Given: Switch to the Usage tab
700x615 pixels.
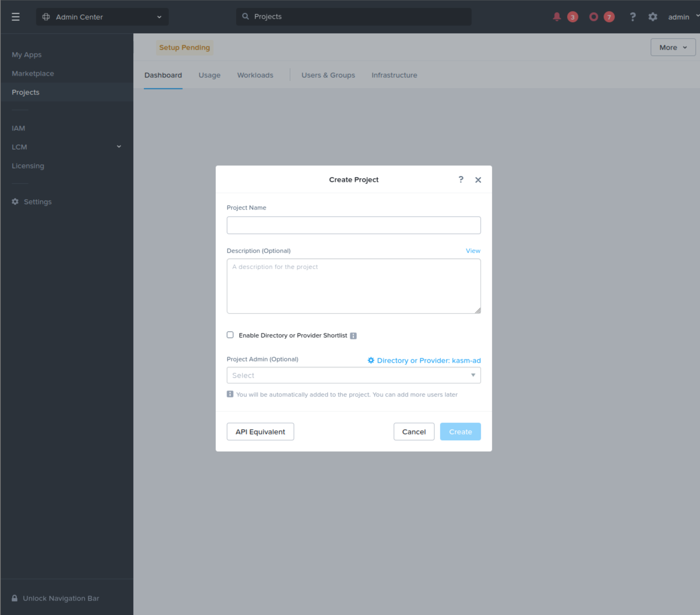Looking at the screenshot, I should (209, 75).
